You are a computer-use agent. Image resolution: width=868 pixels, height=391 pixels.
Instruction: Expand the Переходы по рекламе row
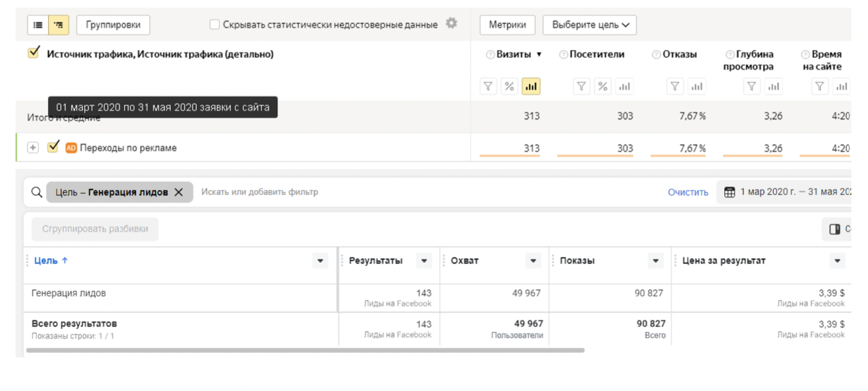tap(33, 148)
